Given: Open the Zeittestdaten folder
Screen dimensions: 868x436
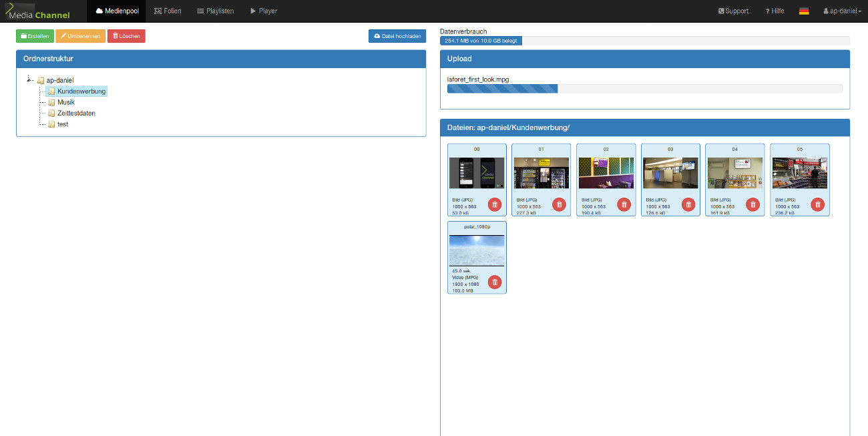Looking at the screenshot, I should click(75, 114).
